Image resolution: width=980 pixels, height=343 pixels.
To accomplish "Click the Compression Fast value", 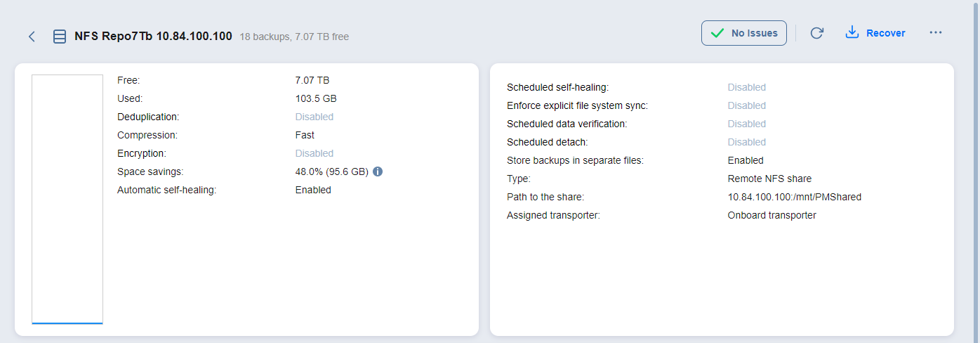I will coord(305,135).
